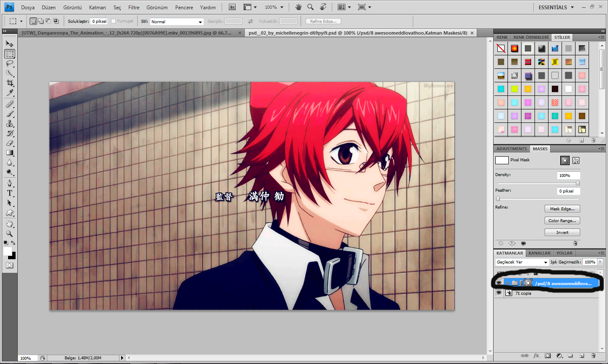Image resolution: width=608 pixels, height=364 pixels.
Task: Open the Filtre menu
Action: (x=134, y=7)
